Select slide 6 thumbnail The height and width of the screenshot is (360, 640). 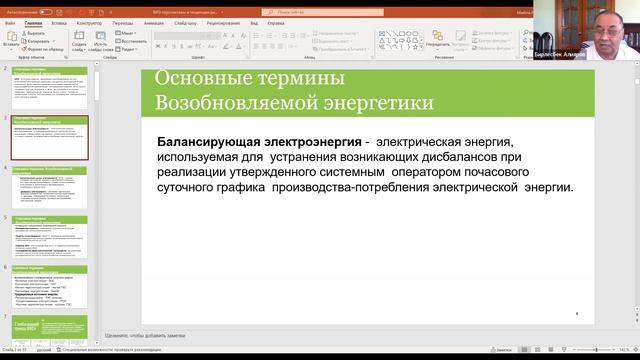(x=49, y=287)
